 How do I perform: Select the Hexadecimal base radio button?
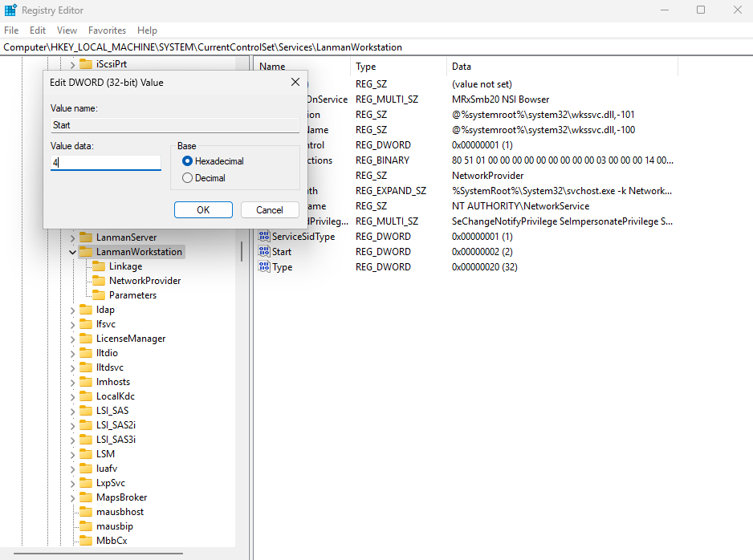pos(187,161)
